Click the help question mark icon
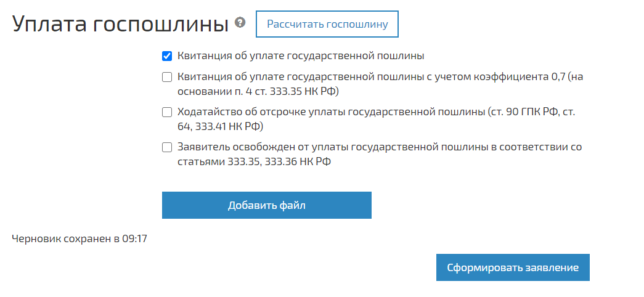Image resolution: width=644 pixels, height=297 pixels. 240,23
